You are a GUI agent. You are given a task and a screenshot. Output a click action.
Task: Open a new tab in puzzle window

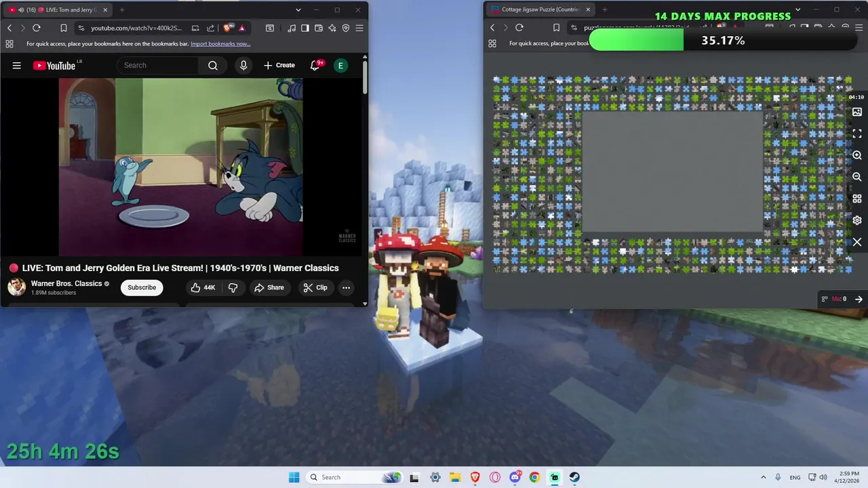(605, 9)
